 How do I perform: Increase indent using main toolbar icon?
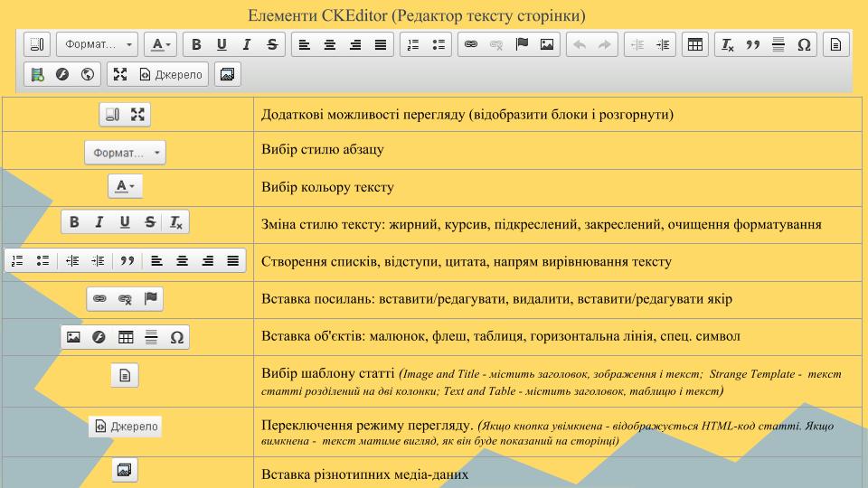click(x=663, y=44)
